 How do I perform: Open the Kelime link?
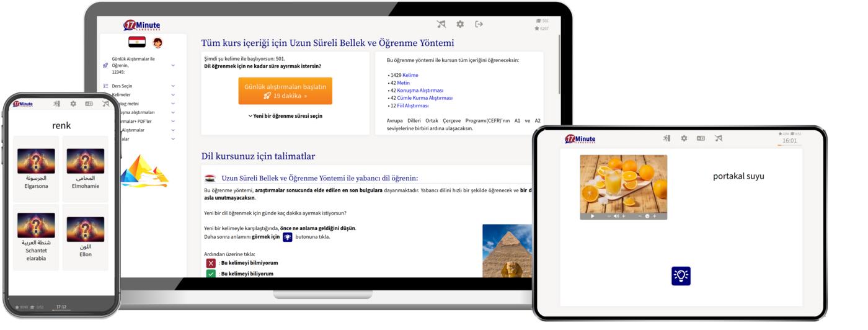(410, 75)
